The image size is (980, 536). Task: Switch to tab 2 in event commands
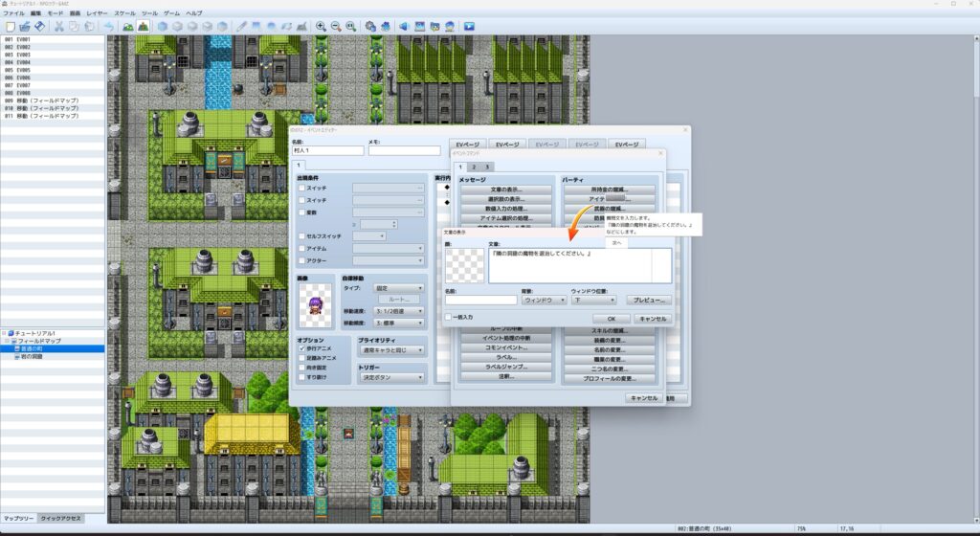(x=473, y=167)
